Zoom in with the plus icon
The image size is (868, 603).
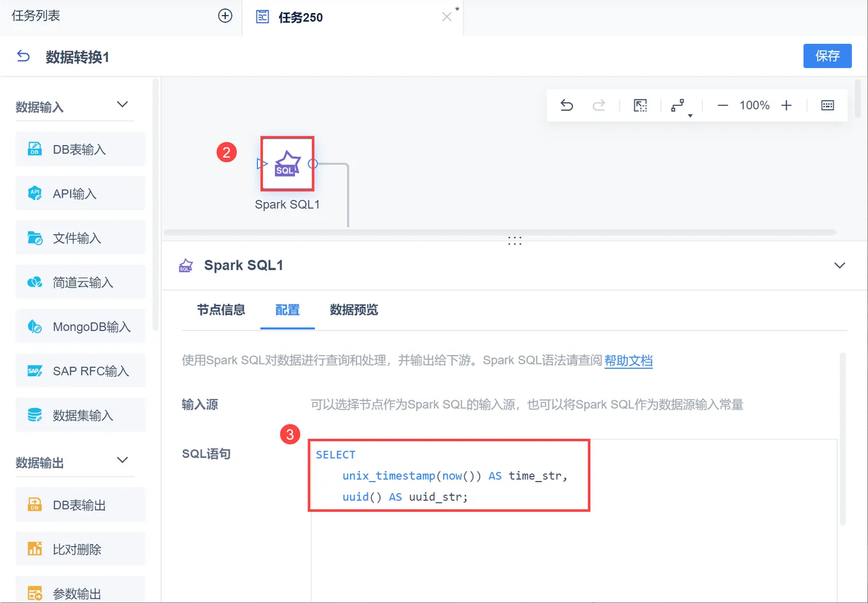coord(786,105)
